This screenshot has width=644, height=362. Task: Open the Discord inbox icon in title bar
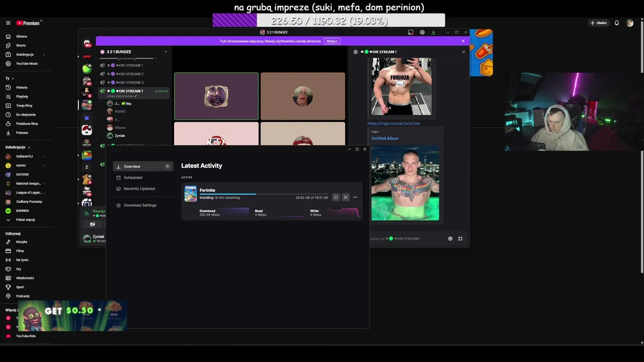coord(411,32)
